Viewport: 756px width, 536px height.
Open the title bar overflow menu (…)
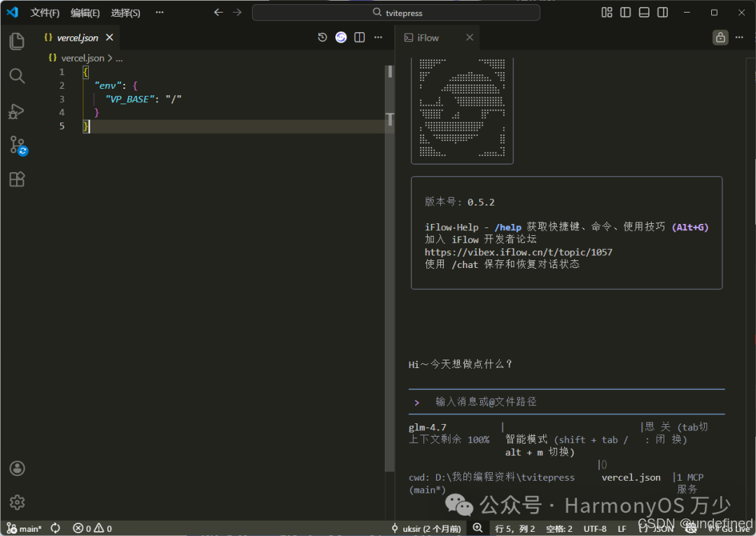coord(160,13)
